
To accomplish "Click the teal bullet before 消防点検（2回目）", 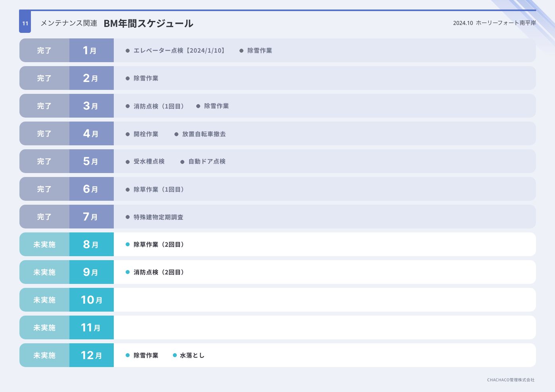I will pyautogui.click(x=128, y=272).
